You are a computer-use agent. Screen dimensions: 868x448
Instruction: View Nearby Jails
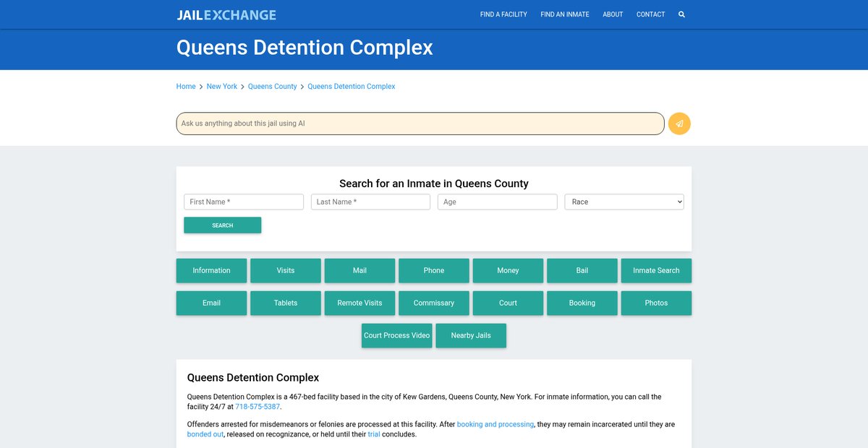471,335
